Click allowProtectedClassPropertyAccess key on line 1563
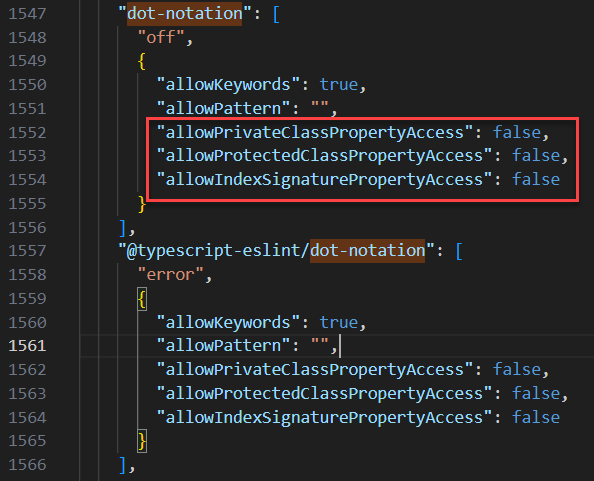 pos(324,394)
